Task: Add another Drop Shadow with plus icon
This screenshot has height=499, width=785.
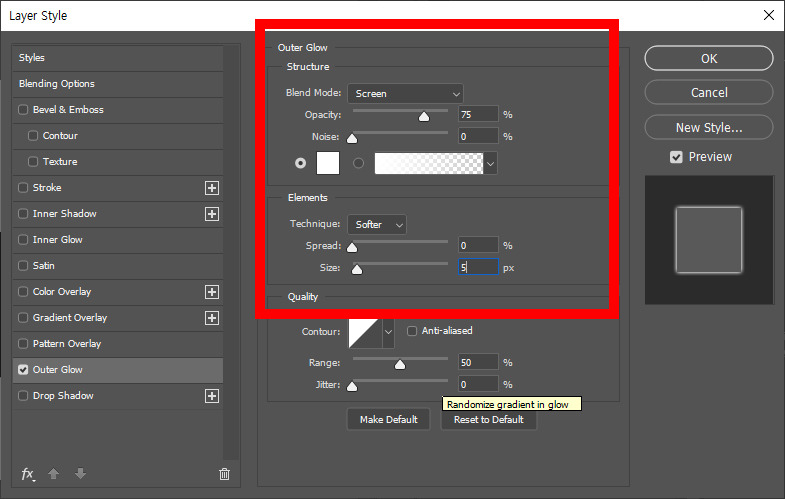Action: [212, 396]
